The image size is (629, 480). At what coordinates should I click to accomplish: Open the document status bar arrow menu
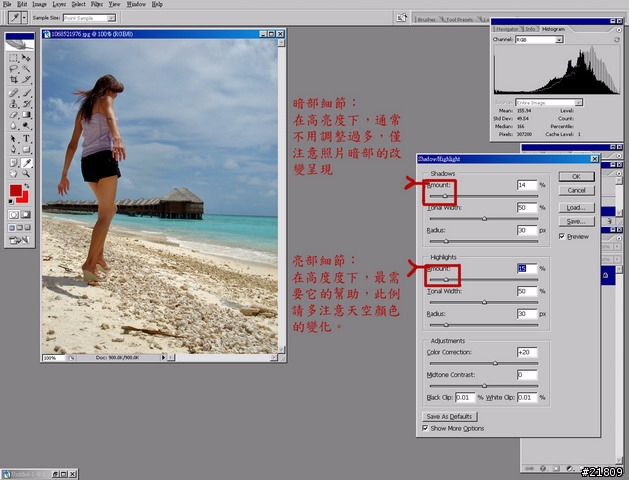pos(163,357)
